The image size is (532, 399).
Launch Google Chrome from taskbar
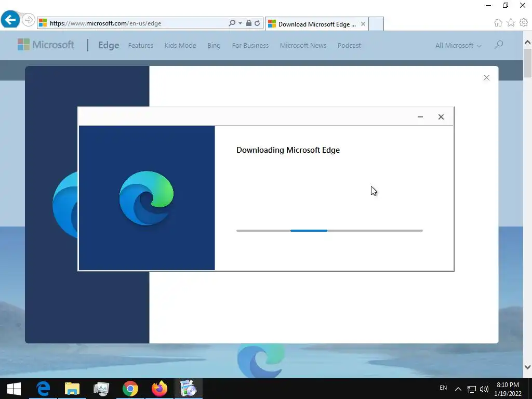pos(130,389)
